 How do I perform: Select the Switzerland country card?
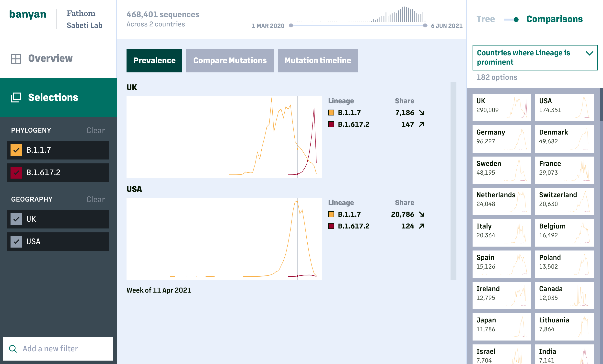tap(565, 201)
